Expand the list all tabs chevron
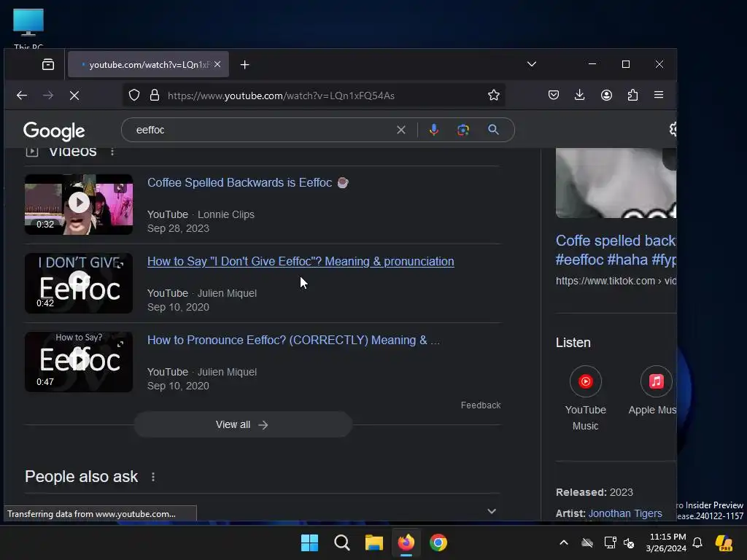 click(x=532, y=64)
